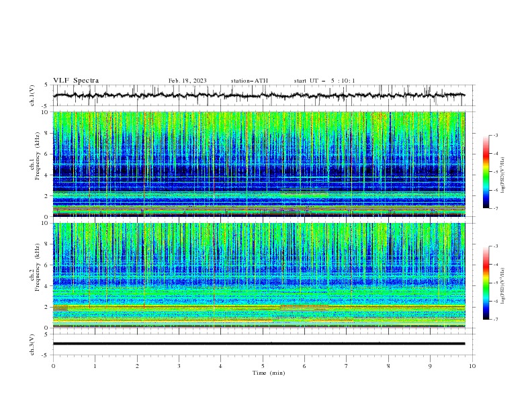Screen dimensions: 532x411
Task: Click the "-3" label on ch.1 color bar
Action: pos(495,135)
